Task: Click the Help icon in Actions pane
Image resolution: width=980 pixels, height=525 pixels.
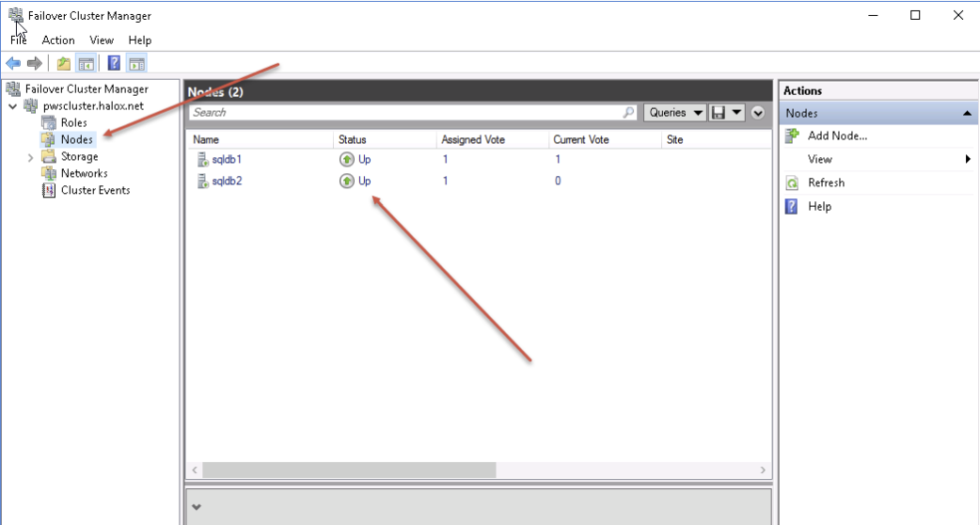Action: 792,206
